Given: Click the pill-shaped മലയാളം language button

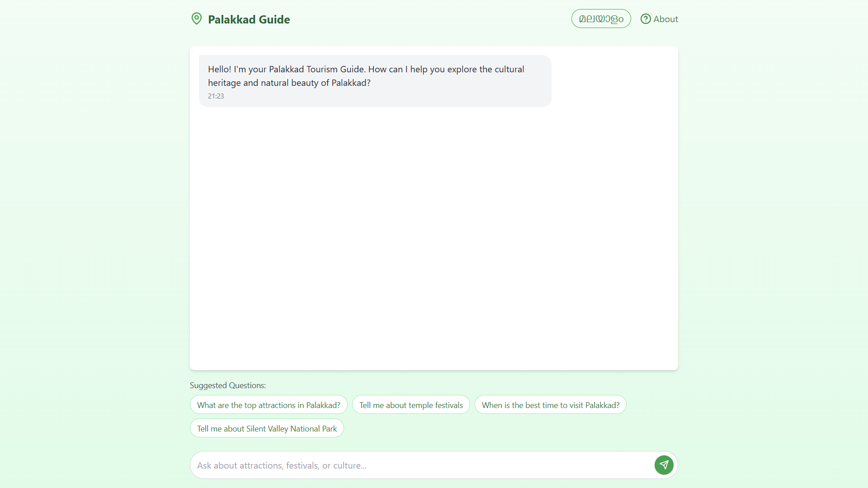Looking at the screenshot, I should (601, 19).
